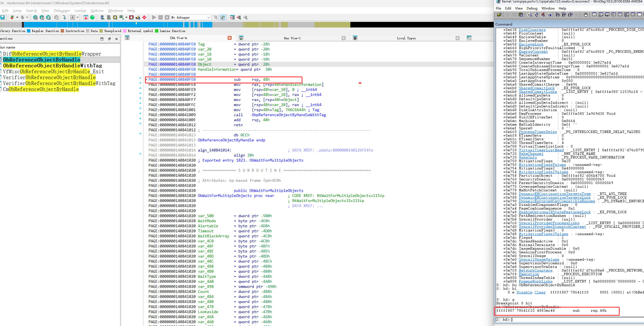Start process with the green play icon
The image size is (644, 326).
(x=154, y=17)
